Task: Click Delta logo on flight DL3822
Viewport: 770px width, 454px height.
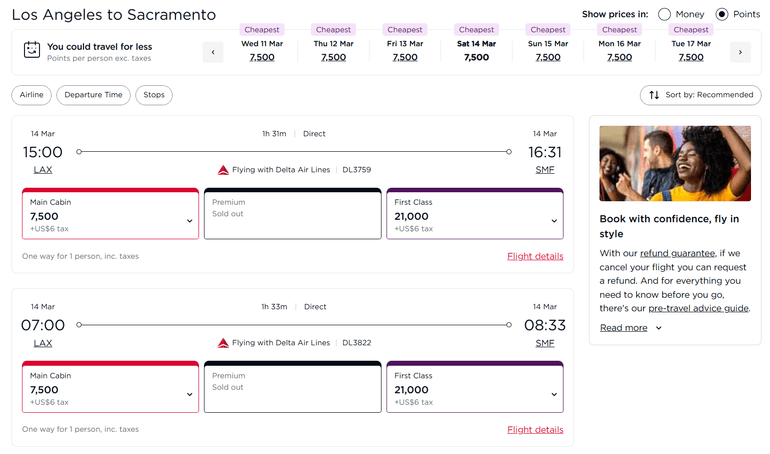Action: 223,342
